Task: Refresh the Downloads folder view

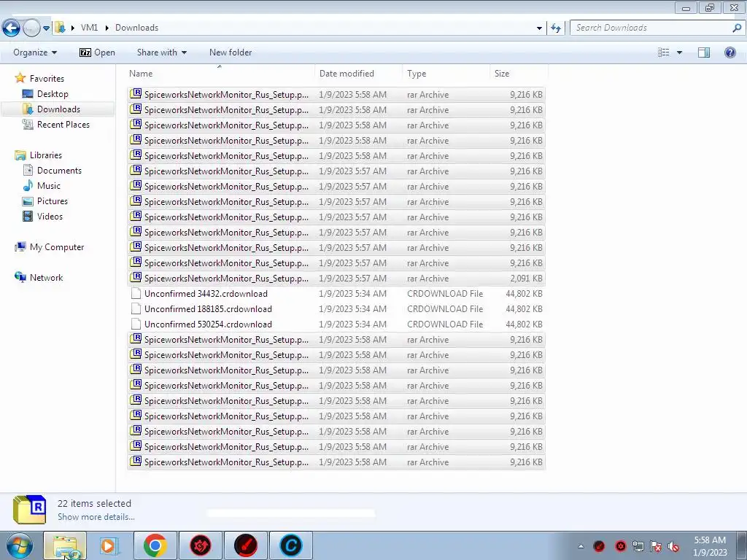Action: (556, 28)
